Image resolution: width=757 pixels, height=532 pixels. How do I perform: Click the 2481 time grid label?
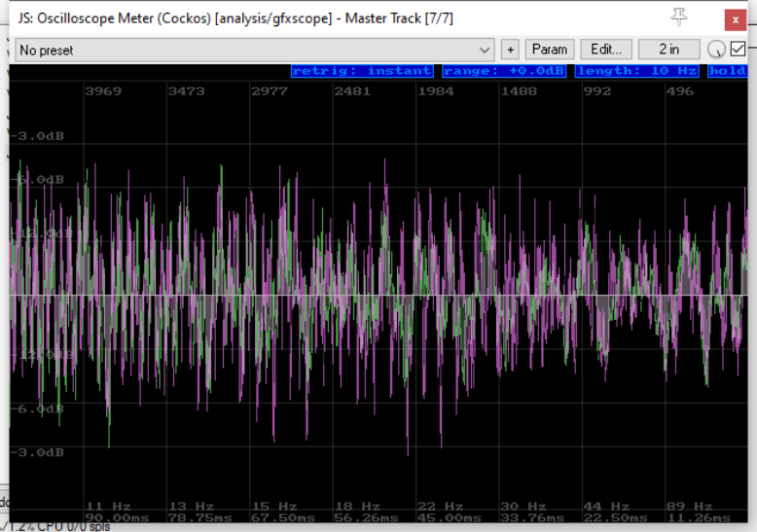point(352,91)
